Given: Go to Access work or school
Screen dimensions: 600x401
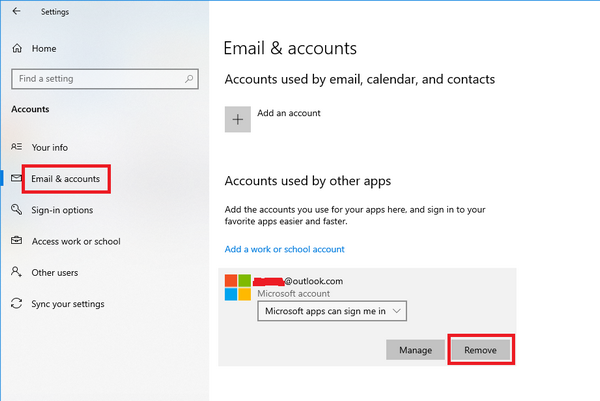Looking at the screenshot, I should [x=76, y=241].
